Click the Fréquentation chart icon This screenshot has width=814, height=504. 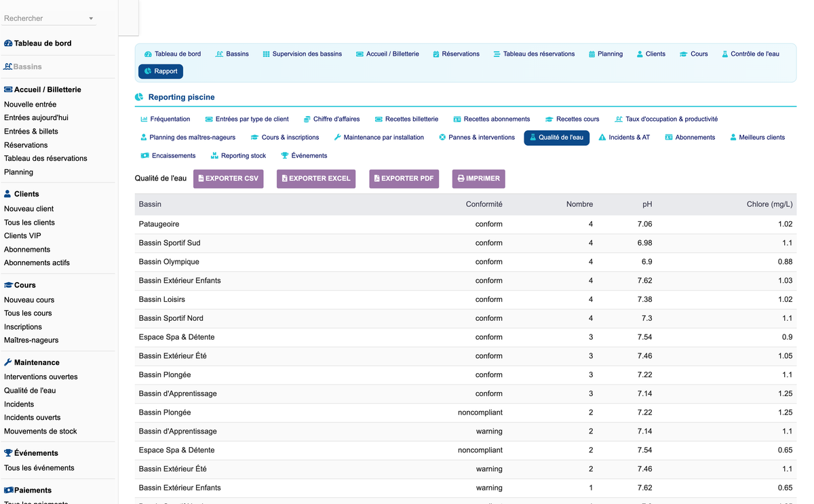144,119
